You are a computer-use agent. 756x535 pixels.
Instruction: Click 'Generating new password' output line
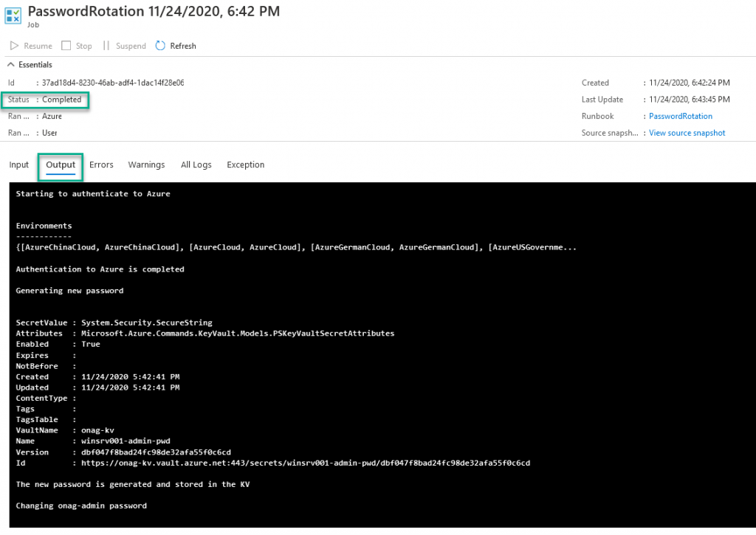coord(69,291)
